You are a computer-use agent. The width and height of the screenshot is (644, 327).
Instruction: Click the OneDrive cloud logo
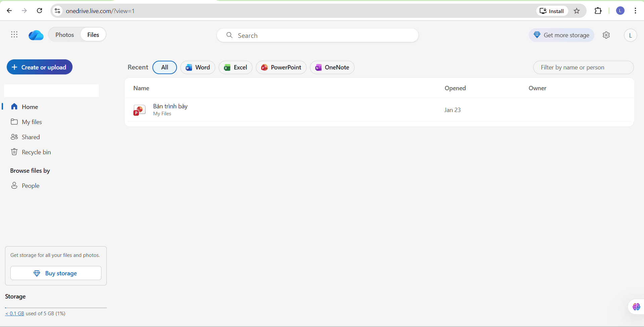coord(36,35)
